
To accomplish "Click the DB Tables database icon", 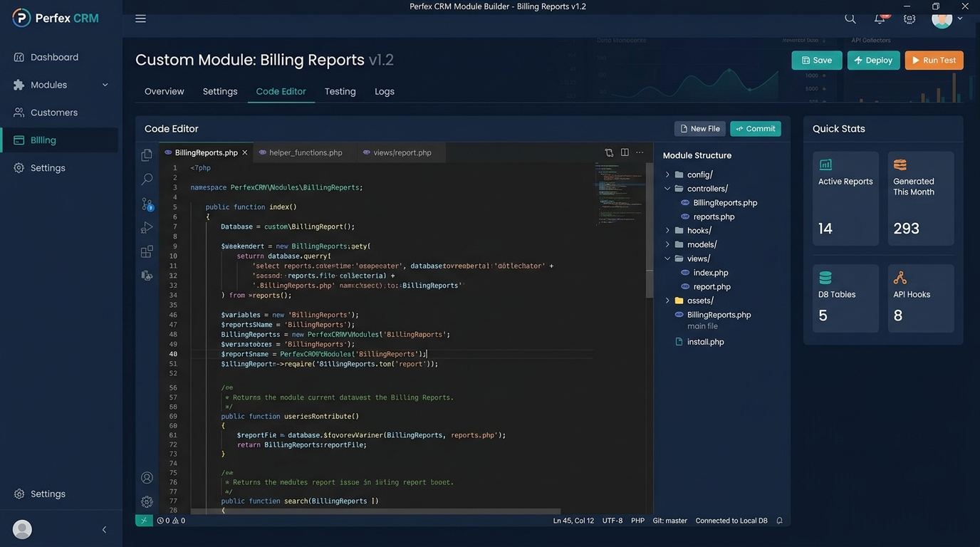I will pyautogui.click(x=825, y=278).
